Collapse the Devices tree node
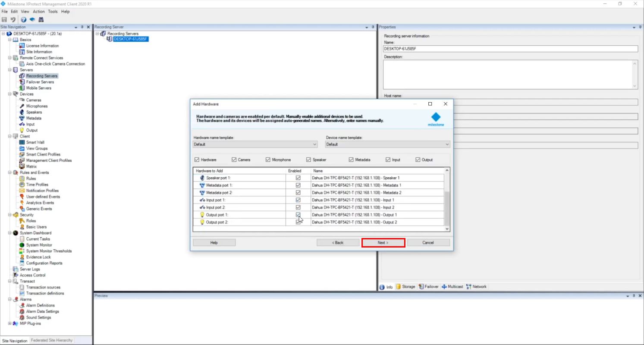Viewport: 644px width, 345px height. pyautogui.click(x=9, y=94)
